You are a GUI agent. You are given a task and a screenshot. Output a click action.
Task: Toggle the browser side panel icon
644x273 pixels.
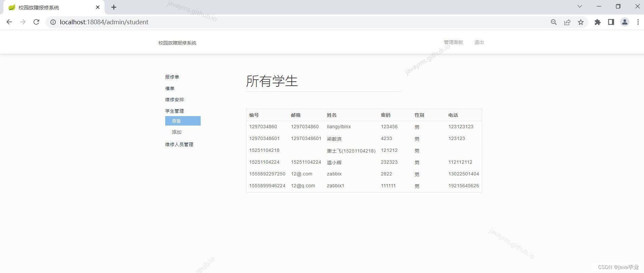[611, 22]
